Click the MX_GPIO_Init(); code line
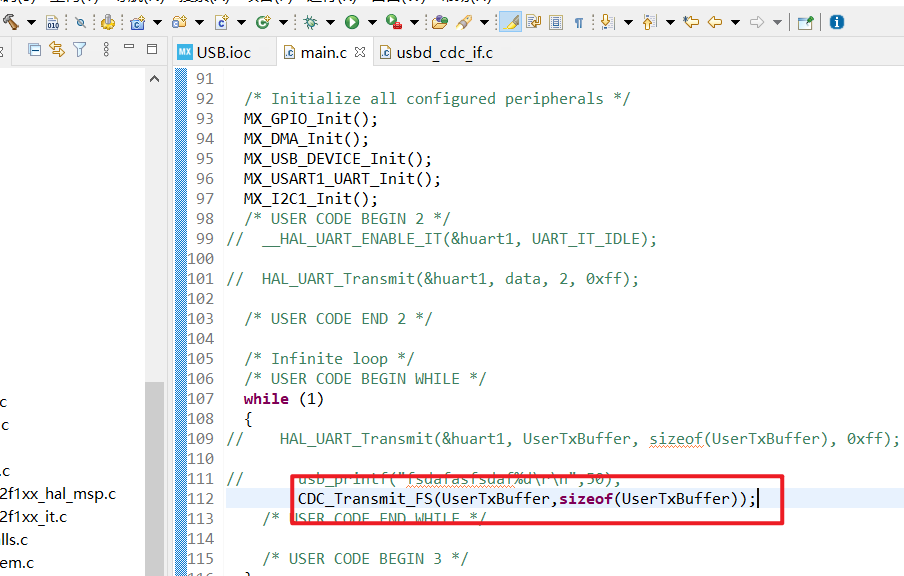Screen dimensions: 904x576 tap(311, 119)
